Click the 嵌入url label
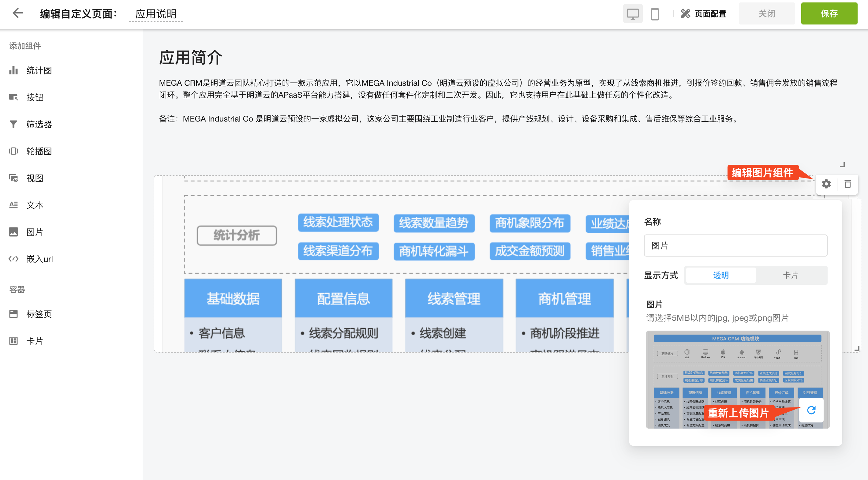Image resolution: width=868 pixels, height=480 pixels. (40, 259)
